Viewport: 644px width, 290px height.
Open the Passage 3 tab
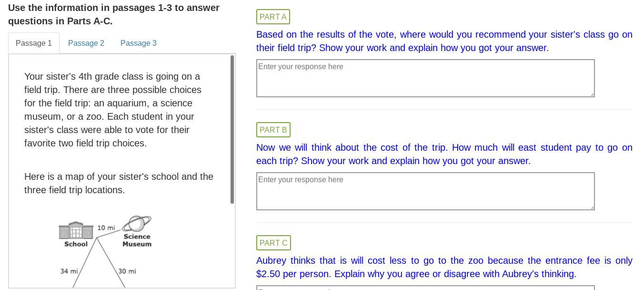pyautogui.click(x=139, y=43)
